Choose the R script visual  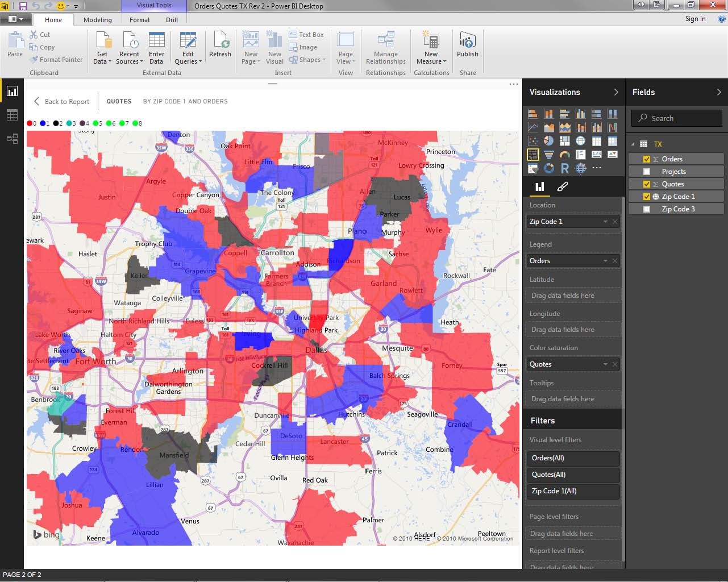click(564, 168)
